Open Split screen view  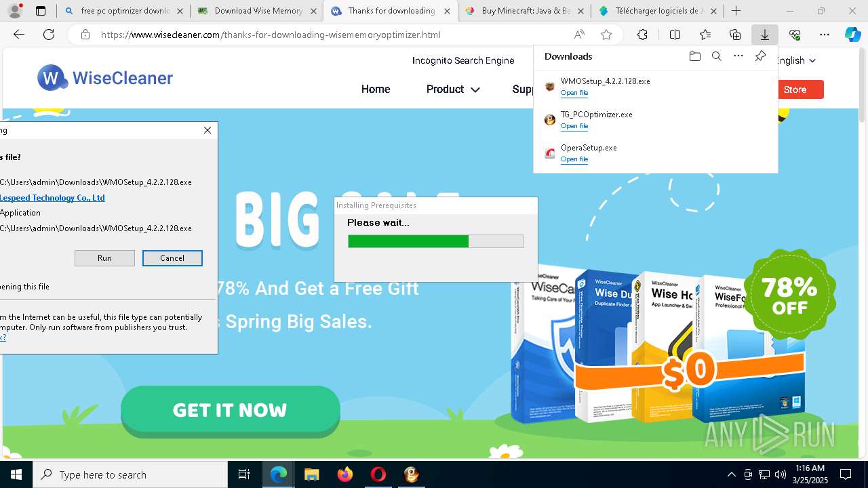point(675,35)
